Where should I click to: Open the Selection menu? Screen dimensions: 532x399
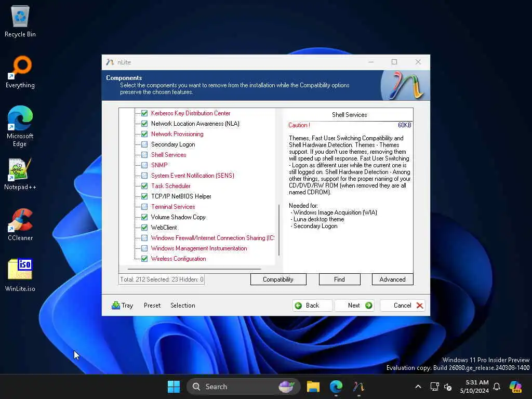(x=182, y=305)
